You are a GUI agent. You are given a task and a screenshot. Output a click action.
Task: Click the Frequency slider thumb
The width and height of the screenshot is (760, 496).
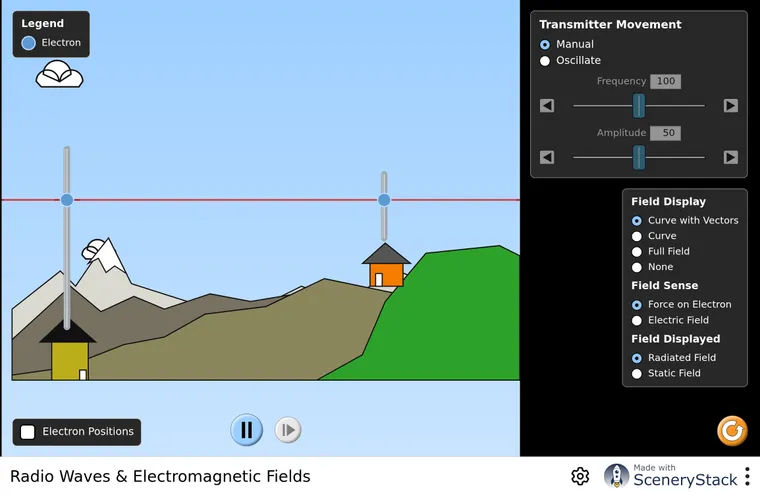639,106
